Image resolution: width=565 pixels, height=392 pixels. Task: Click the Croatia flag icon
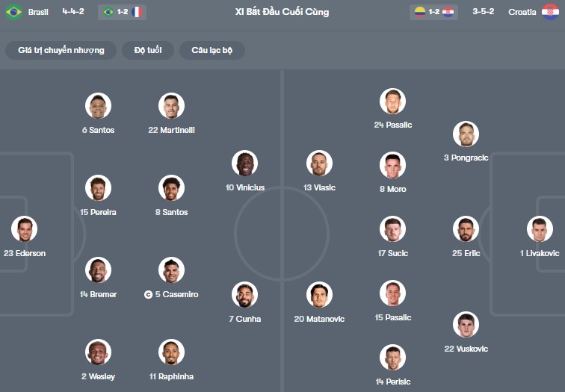pyautogui.click(x=551, y=12)
